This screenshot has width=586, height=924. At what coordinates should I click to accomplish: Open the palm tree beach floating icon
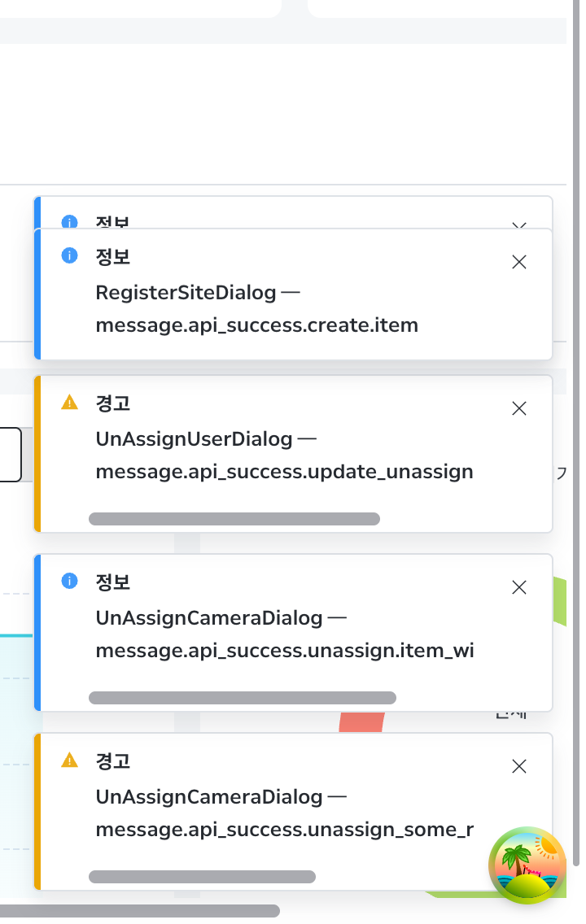[527, 865]
